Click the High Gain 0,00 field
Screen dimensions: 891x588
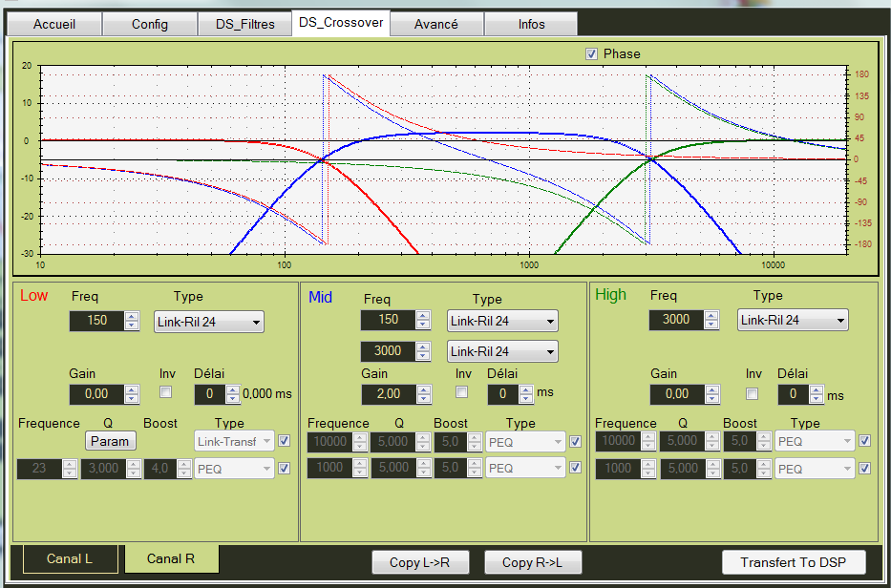tap(677, 395)
